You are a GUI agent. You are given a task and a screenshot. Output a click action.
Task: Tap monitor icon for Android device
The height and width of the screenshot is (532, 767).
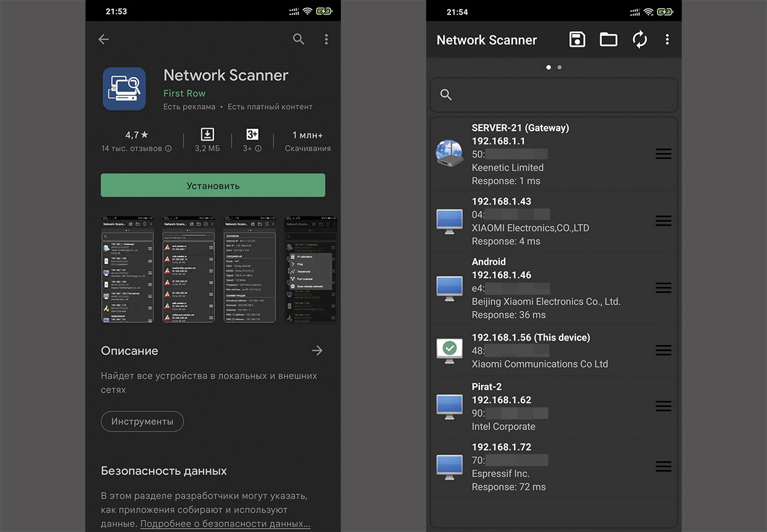[x=449, y=288]
